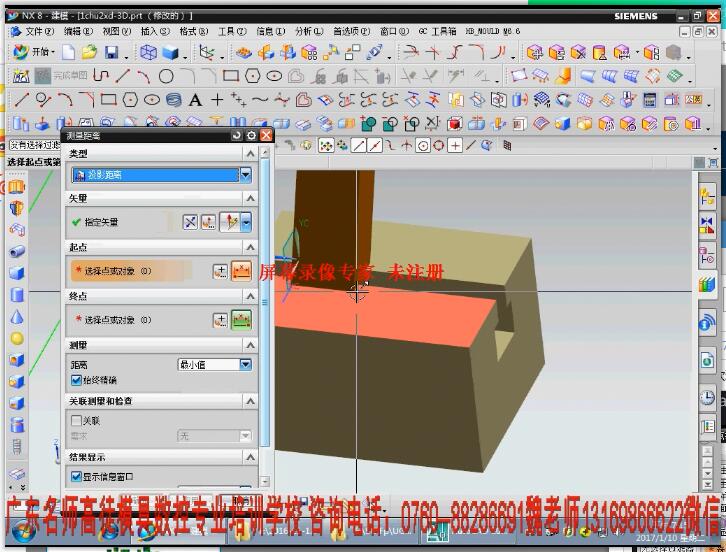Open the GC工具箱 menu
This screenshot has height=552, width=726.
[437, 31]
